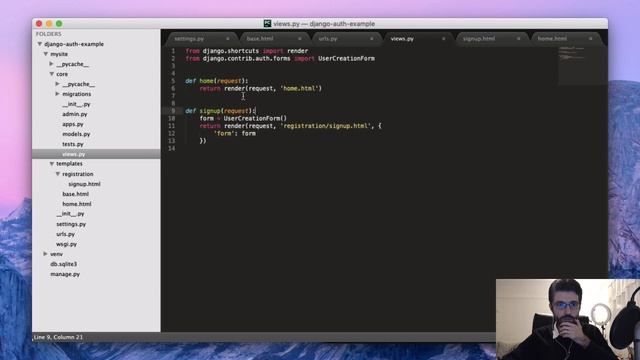Expand the __pycache__ folder directly under mysite
640x360 pixels.
pos(51,64)
